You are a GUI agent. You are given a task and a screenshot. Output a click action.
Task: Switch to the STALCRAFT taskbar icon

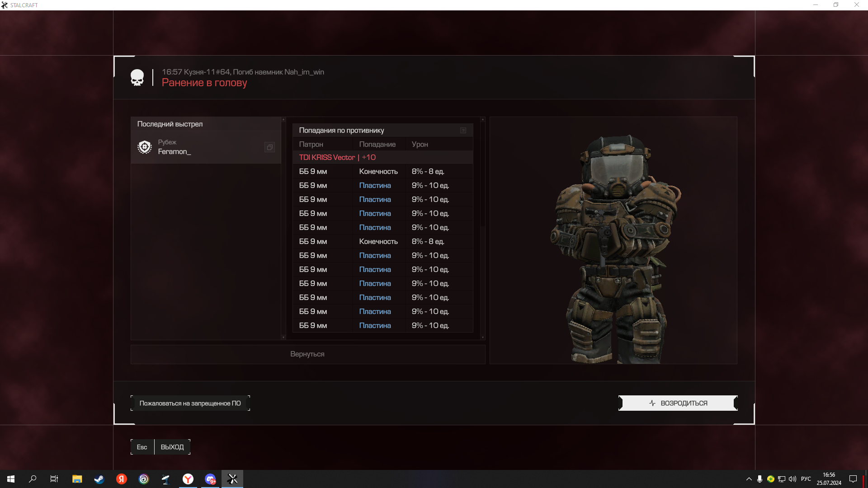pyautogui.click(x=232, y=479)
